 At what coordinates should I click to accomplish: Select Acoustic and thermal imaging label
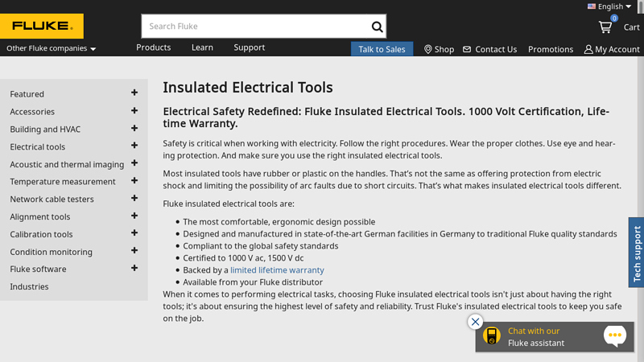[67, 164]
